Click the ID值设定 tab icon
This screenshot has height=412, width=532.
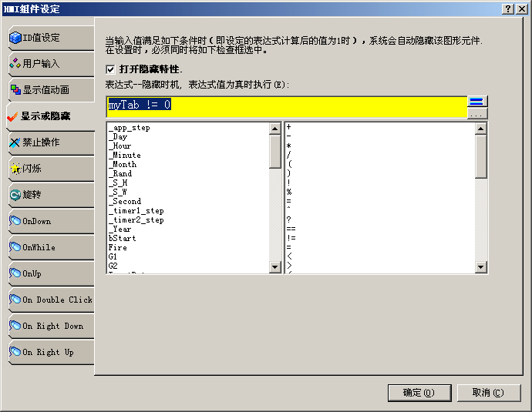coord(15,38)
